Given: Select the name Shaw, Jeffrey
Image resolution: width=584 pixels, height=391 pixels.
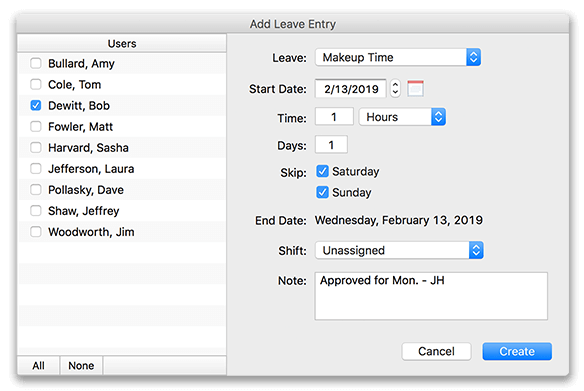Looking at the screenshot, I should (x=84, y=211).
